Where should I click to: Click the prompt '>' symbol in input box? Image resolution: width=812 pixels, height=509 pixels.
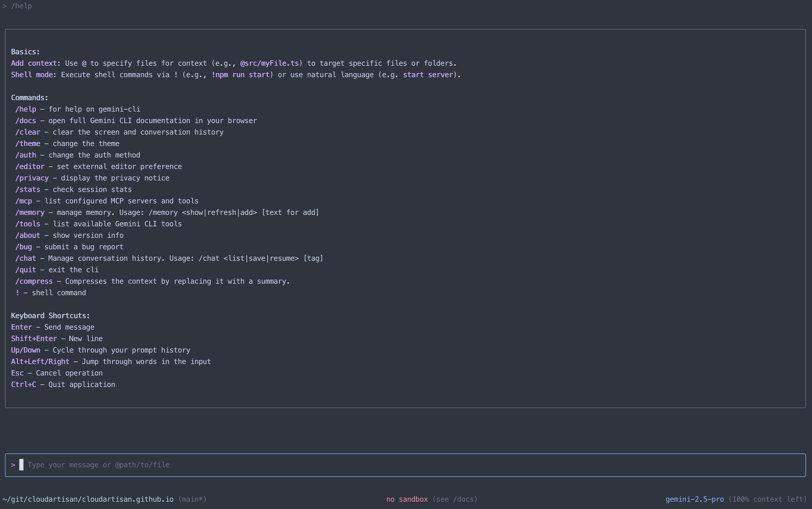(x=13, y=465)
